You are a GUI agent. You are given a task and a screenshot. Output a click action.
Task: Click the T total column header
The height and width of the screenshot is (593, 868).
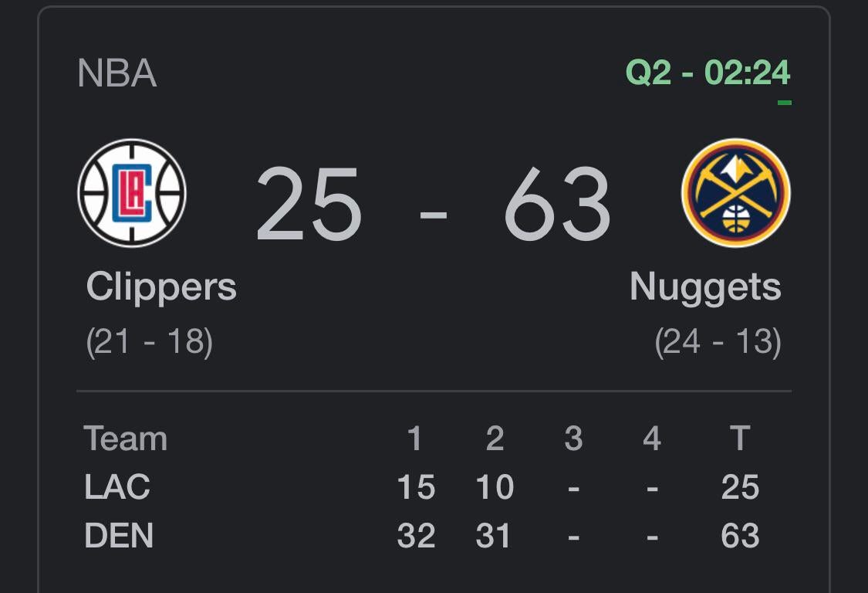[x=740, y=439]
